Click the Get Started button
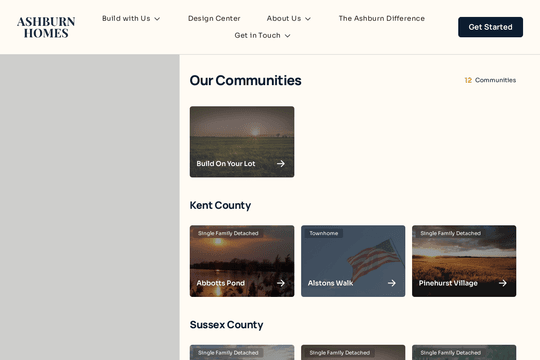Image resolution: width=540 pixels, height=360 pixels. tap(490, 27)
